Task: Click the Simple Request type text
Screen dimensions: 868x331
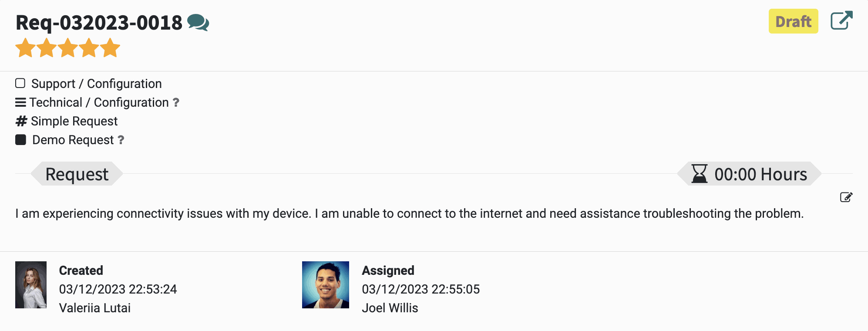Action: tap(74, 121)
